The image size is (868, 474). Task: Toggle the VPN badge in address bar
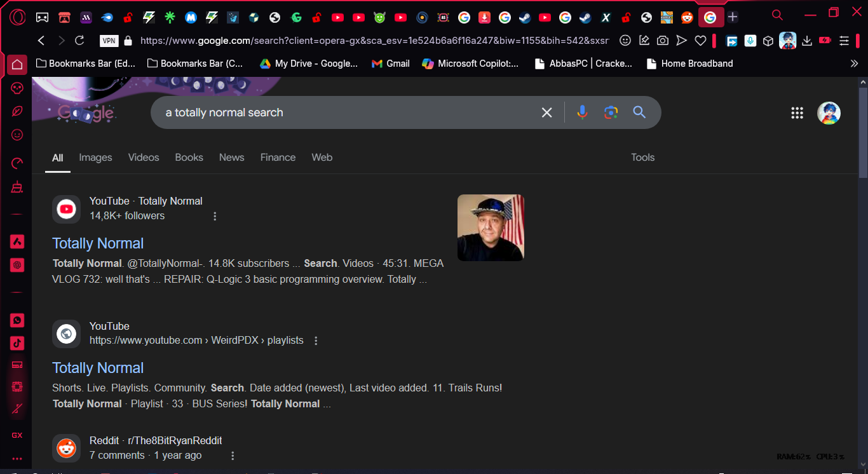point(109,41)
